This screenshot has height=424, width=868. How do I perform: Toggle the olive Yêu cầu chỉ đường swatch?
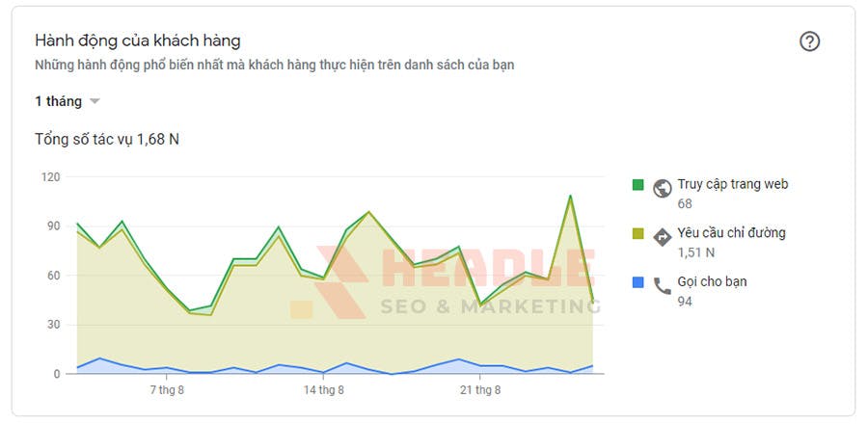(637, 234)
